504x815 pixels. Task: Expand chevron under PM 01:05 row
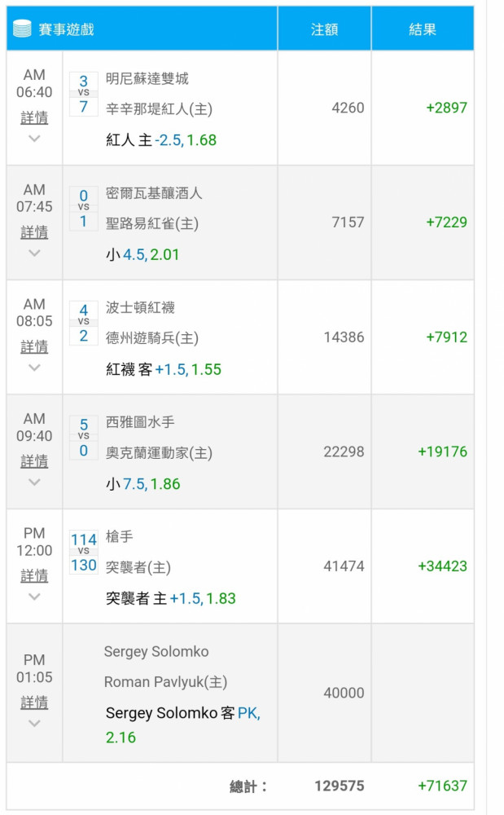pyautogui.click(x=34, y=723)
